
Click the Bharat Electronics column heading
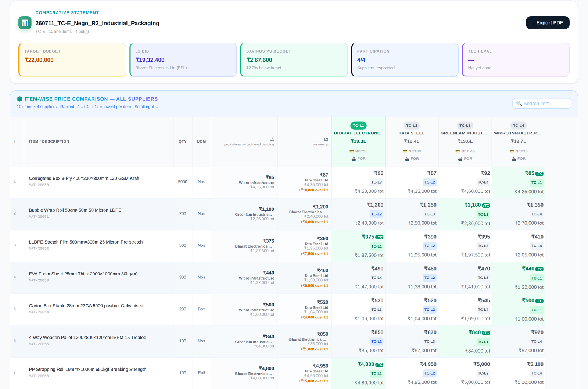(x=358, y=133)
